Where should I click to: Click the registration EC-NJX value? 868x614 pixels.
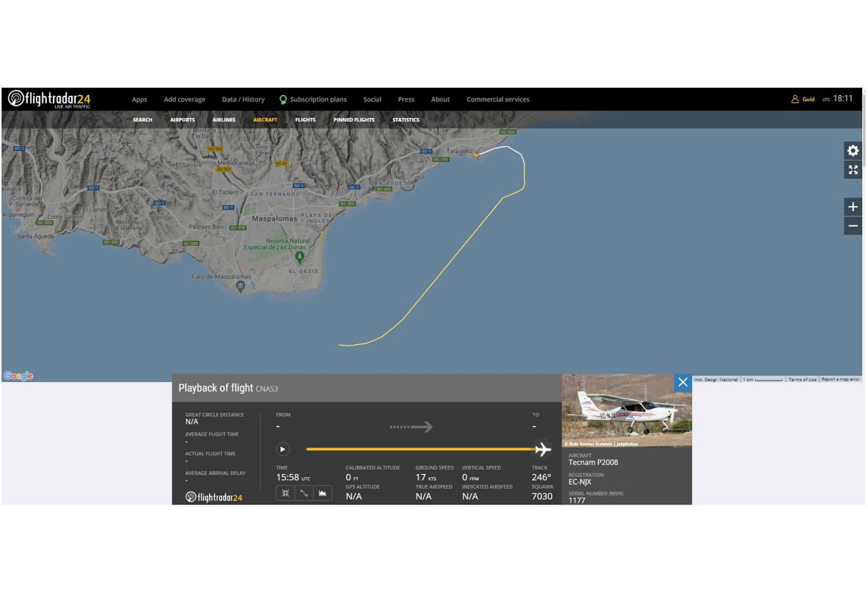[x=579, y=482]
